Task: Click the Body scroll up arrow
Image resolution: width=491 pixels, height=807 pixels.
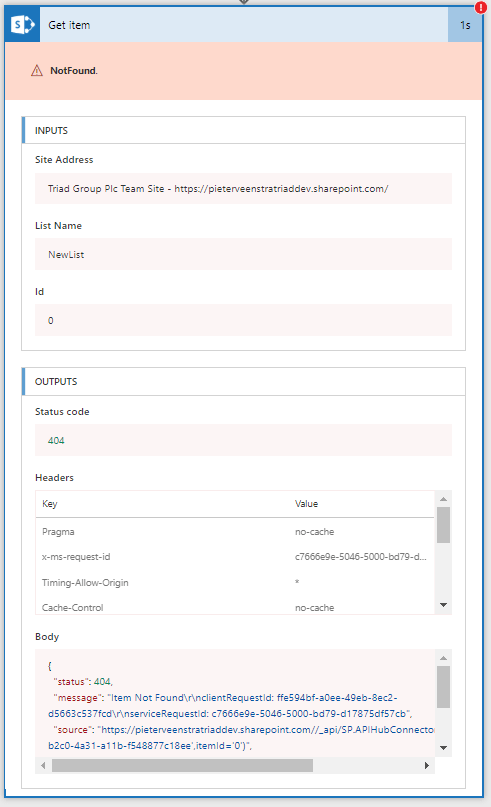Action: tap(444, 658)
